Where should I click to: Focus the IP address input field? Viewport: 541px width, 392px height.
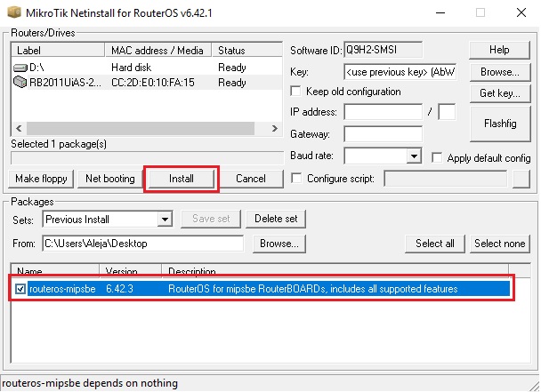[x=383, y=112]
